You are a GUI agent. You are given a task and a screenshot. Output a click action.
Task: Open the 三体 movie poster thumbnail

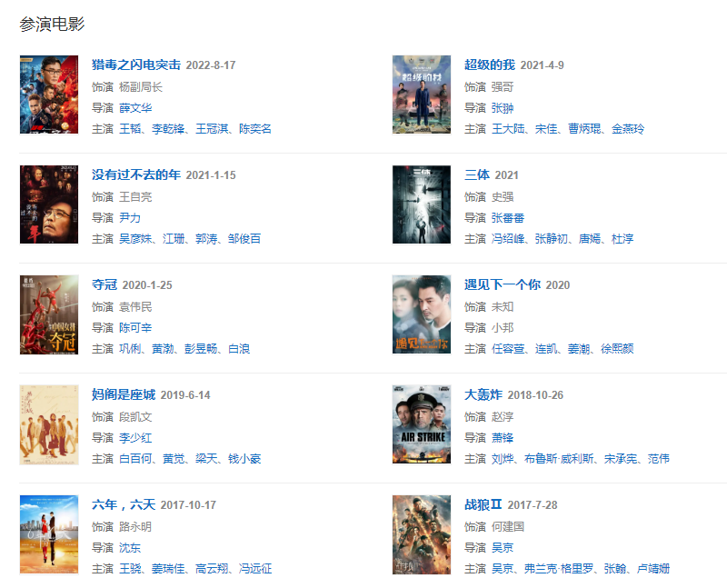point(422,204)
